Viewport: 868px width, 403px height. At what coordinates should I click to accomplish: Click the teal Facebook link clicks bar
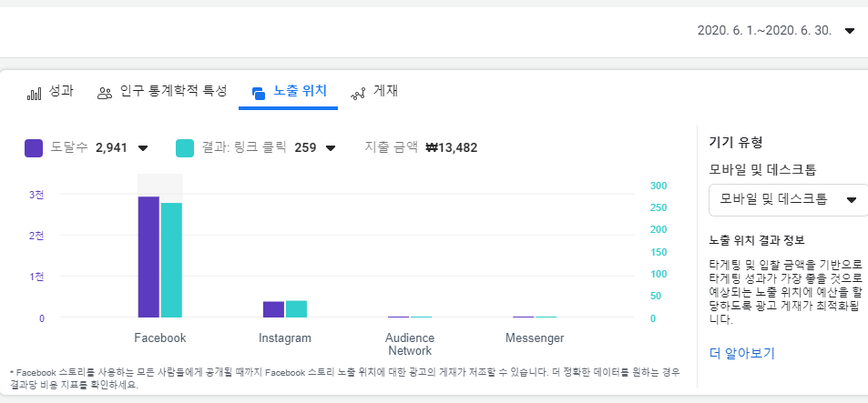[x=171, y=260]
